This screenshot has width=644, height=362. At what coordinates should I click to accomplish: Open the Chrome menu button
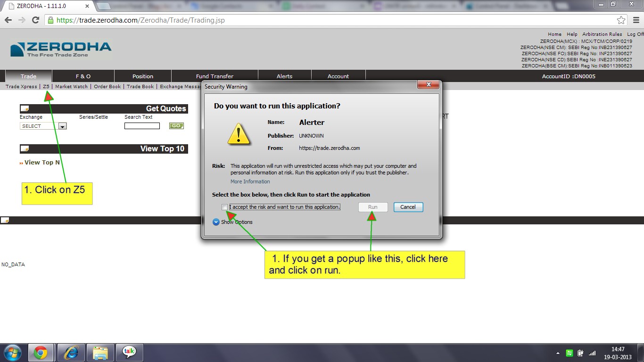pyautogui.click(x=635, y=20)
